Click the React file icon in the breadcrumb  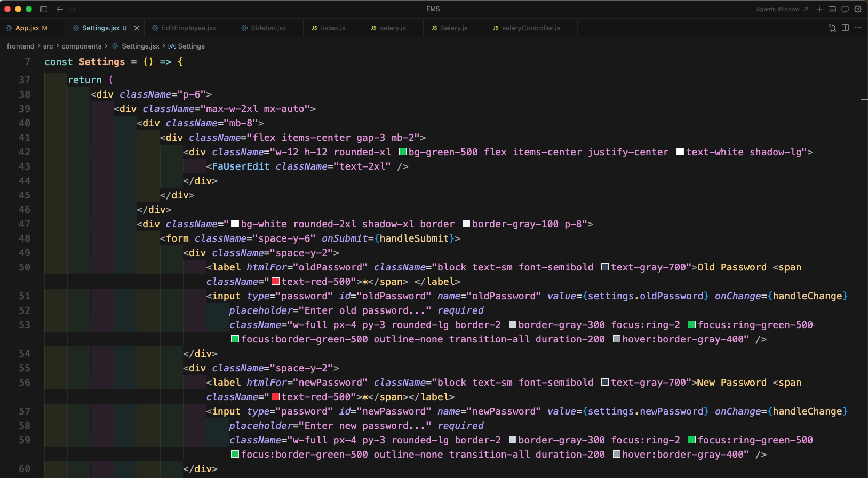coord(115,46)
